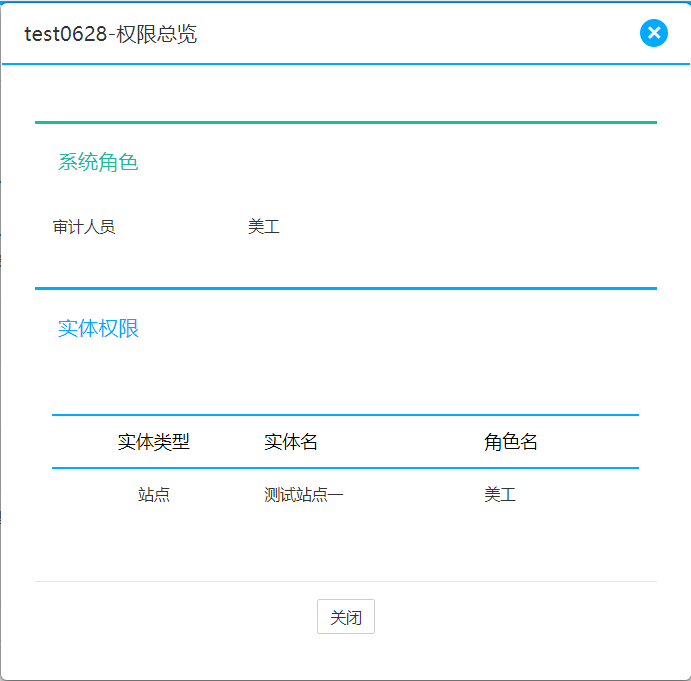The height and width of the screenshot is (681, 691).
Task: Click the gray separator above the 关闭 button
Action: [345, 581]
